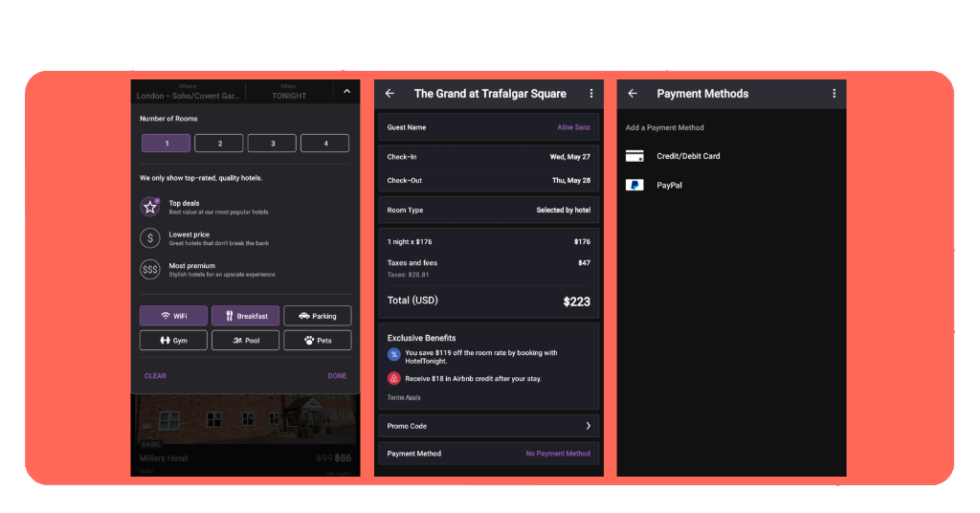This screenshot has width=980, height=513.
Task: Click the blue percent savings icon
Action: click(x=393, y=354)
